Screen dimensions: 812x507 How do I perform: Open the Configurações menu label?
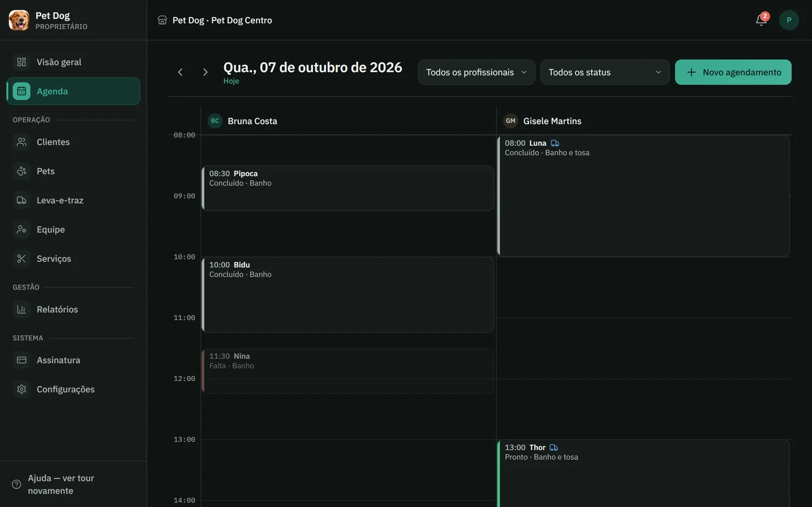(x=66, y=389)
